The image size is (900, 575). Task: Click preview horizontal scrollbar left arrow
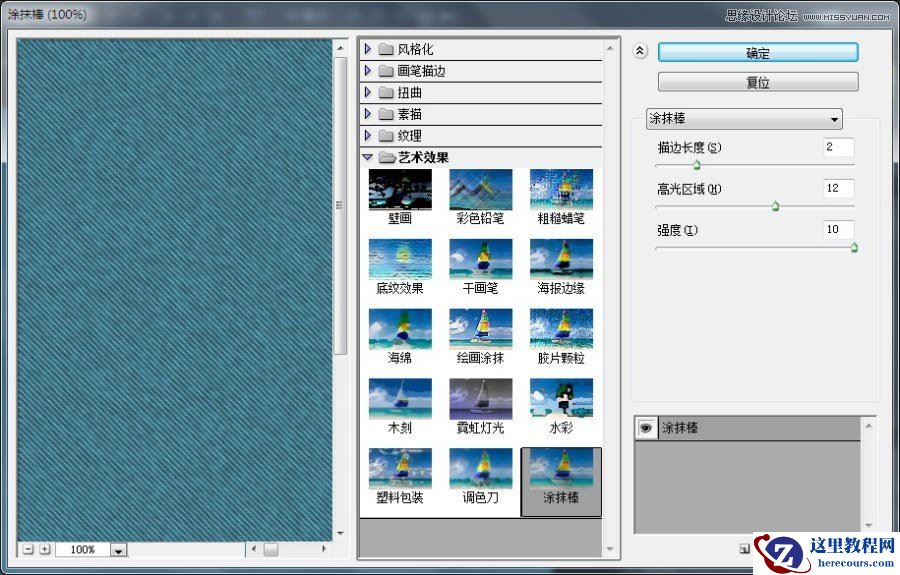[x=254, y=549]
